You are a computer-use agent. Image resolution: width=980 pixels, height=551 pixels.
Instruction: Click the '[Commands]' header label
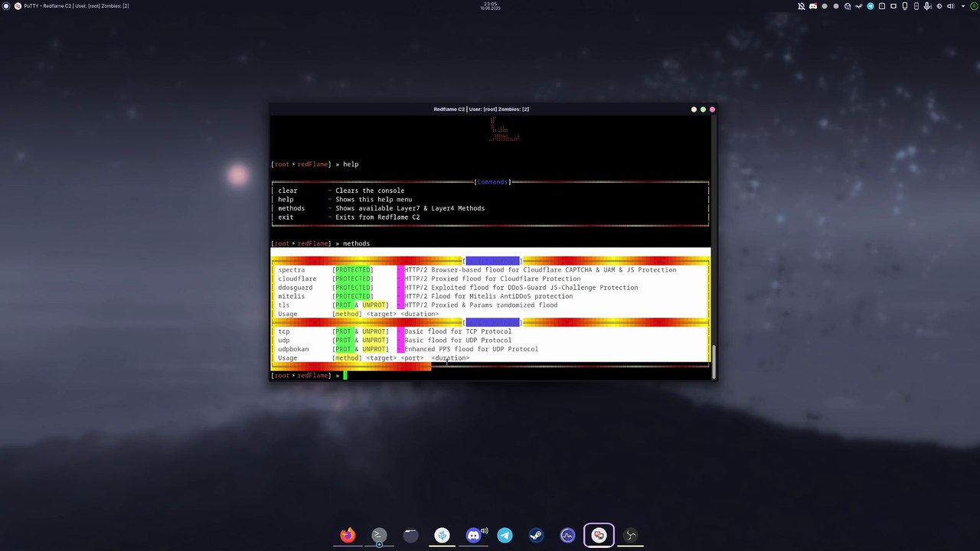(x=492, y=182)
